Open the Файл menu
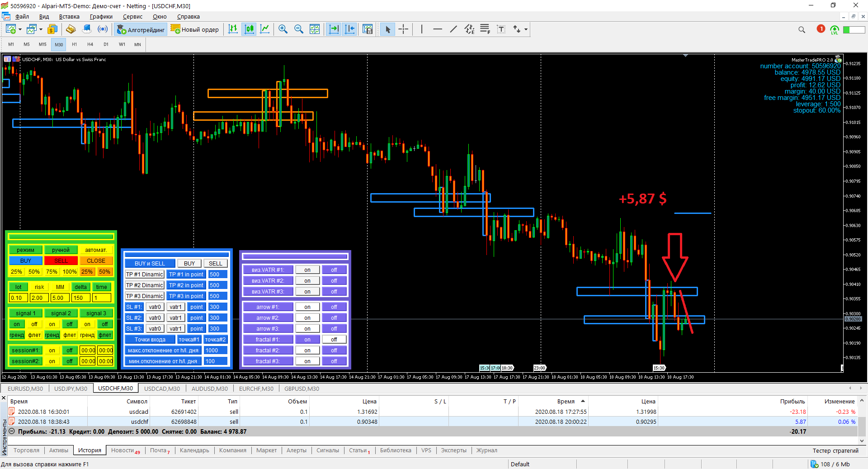Image resolution: width=868 pixels, height=469 pixels. pos(22,17)
